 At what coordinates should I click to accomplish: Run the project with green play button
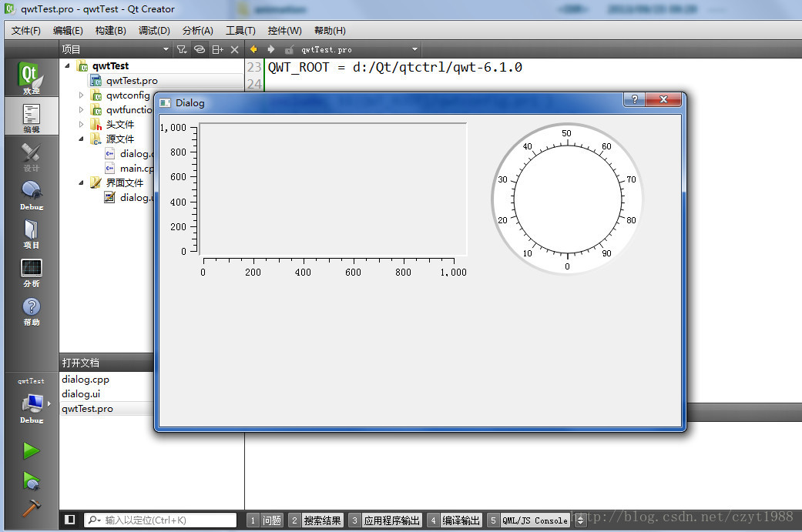pos(31,450)
